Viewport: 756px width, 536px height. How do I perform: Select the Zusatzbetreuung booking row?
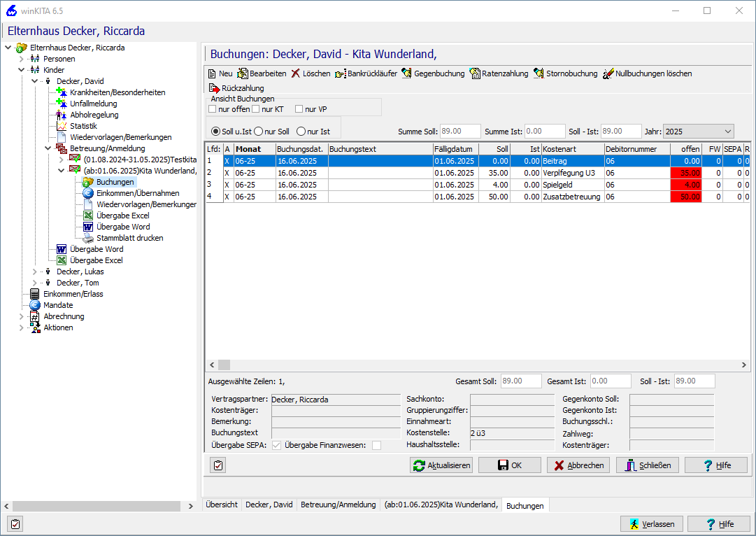(571, 197)
